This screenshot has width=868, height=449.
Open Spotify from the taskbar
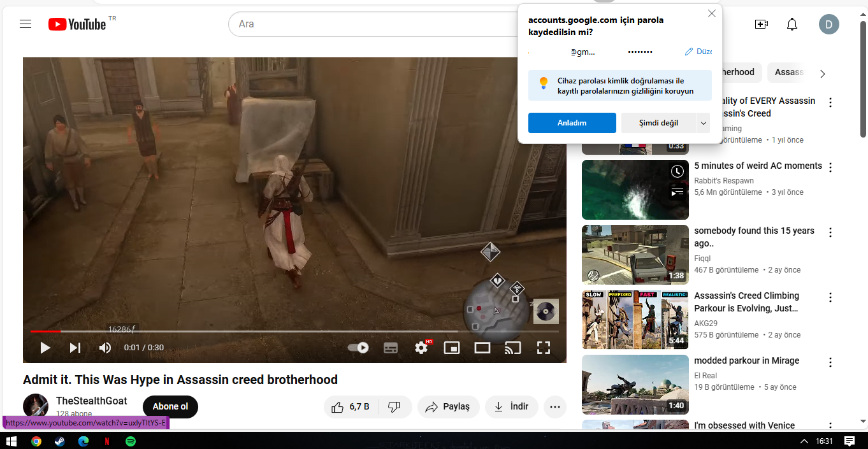(x=131, y=441)
